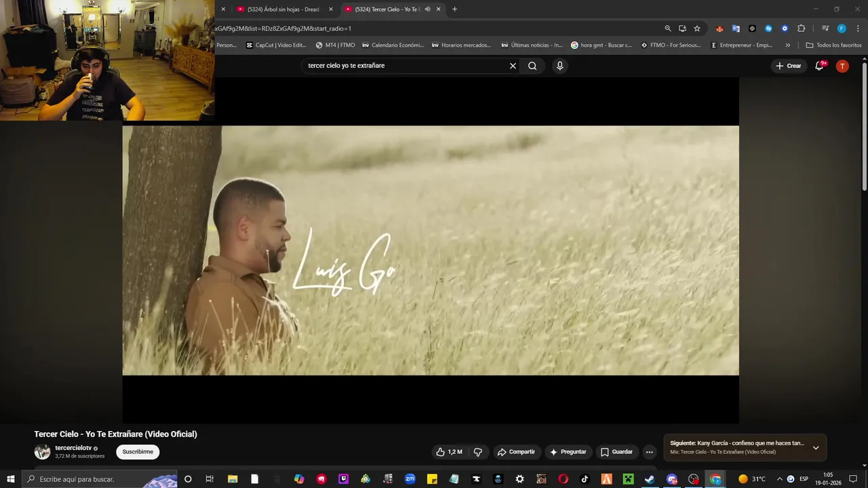Open the MT4 | FTMO bookmark
This screenshot has height=488, width=868.
coord(335,45)
